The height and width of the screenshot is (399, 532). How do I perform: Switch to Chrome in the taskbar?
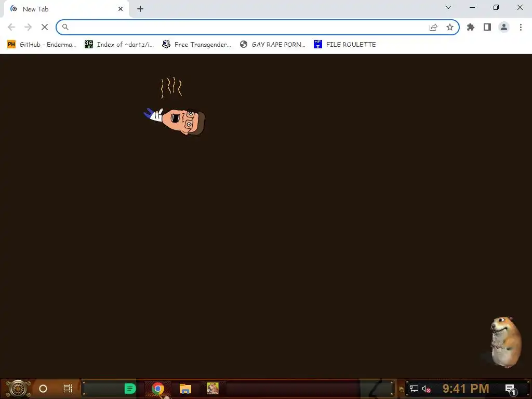click(x=158, y=389)
